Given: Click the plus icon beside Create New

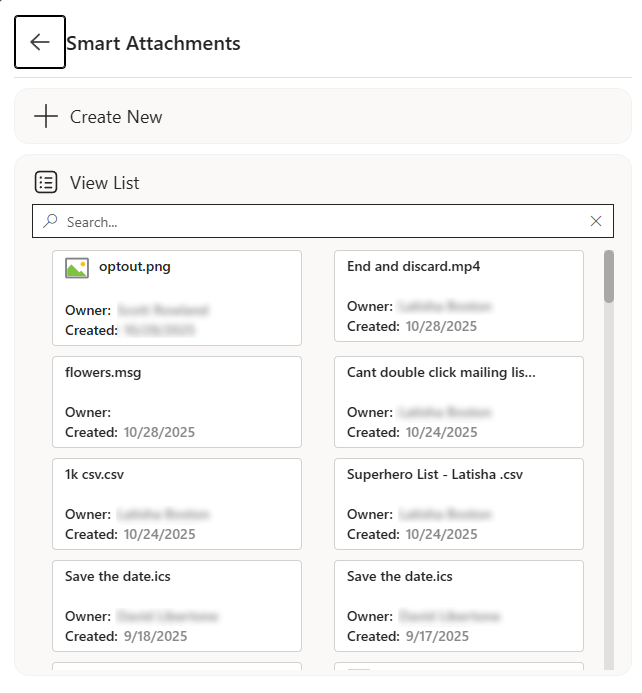Looking at the screenshot, I should (x=46, y=117).
